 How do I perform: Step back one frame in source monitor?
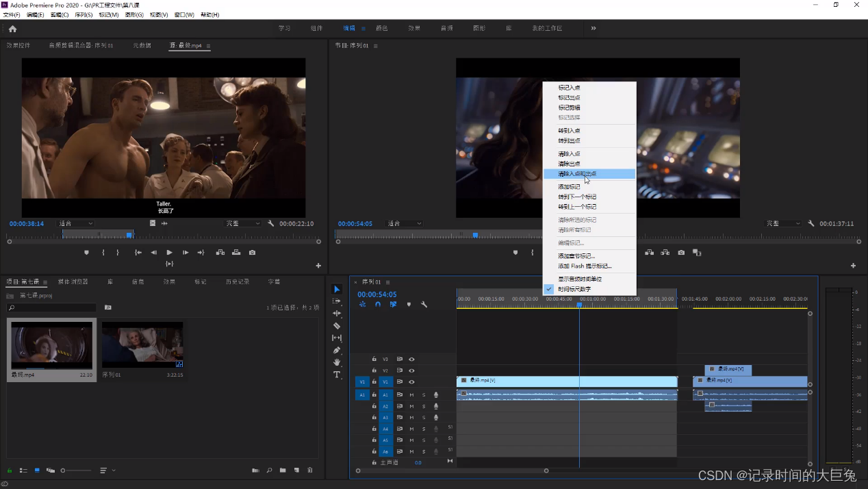point(154,253)
